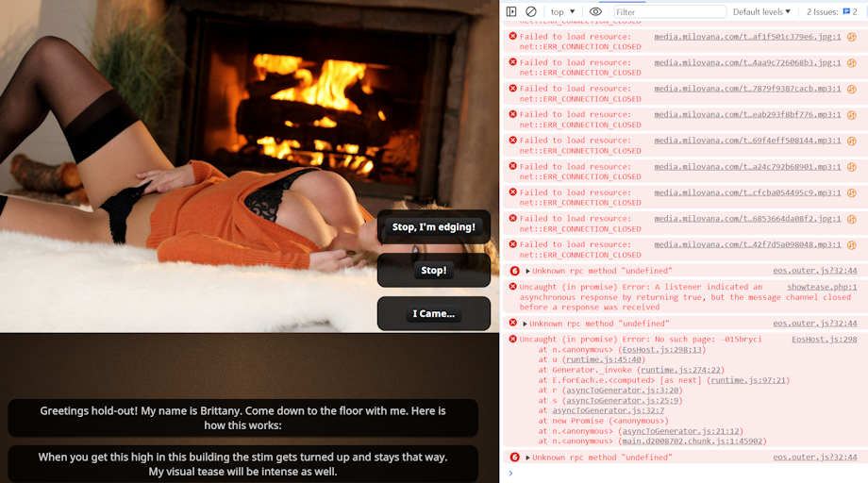This screenshot has width=868, height=483.
Task: Open link t…af1f501c379e6.jpg:1
Action: coord(747,37)
